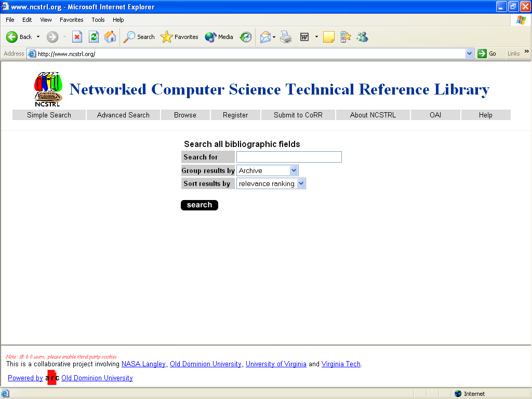
Task: Open the Group results by Archive dropdown
Action: pos(267,170)
